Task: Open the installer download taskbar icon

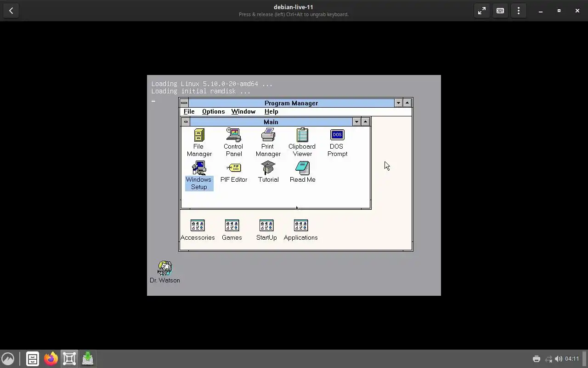Action: 88,359
